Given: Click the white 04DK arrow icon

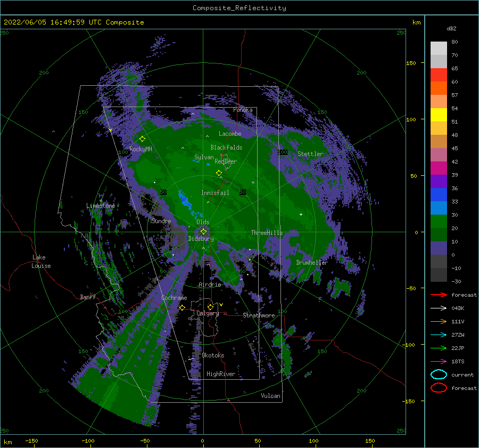Looking at the screenshot, I should [x=439, y=308].
